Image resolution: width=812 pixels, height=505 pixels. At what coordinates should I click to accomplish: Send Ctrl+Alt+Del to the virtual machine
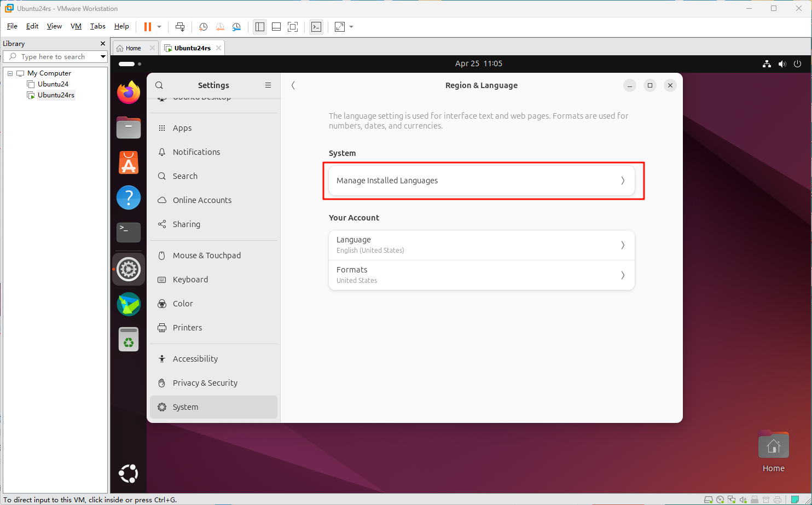180,27
